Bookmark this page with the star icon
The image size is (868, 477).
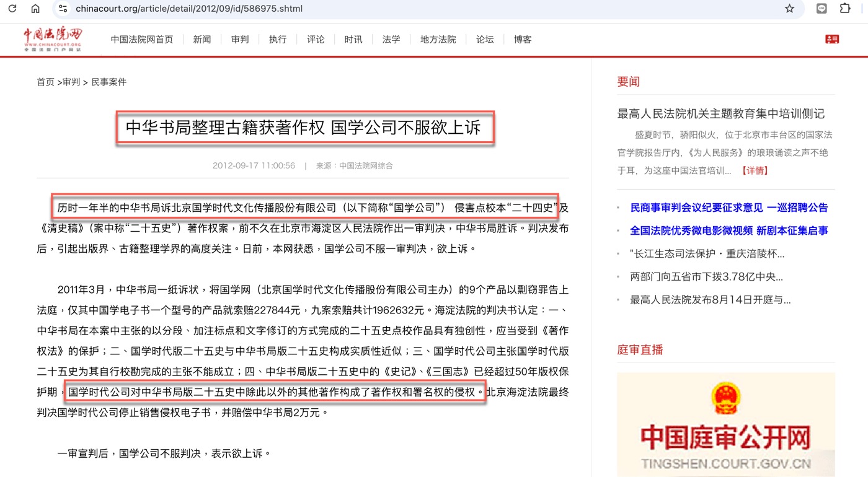(789, 9)
